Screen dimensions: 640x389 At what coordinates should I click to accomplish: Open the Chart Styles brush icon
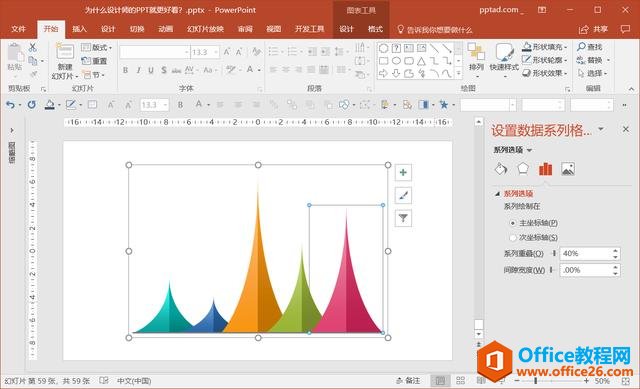403,196
